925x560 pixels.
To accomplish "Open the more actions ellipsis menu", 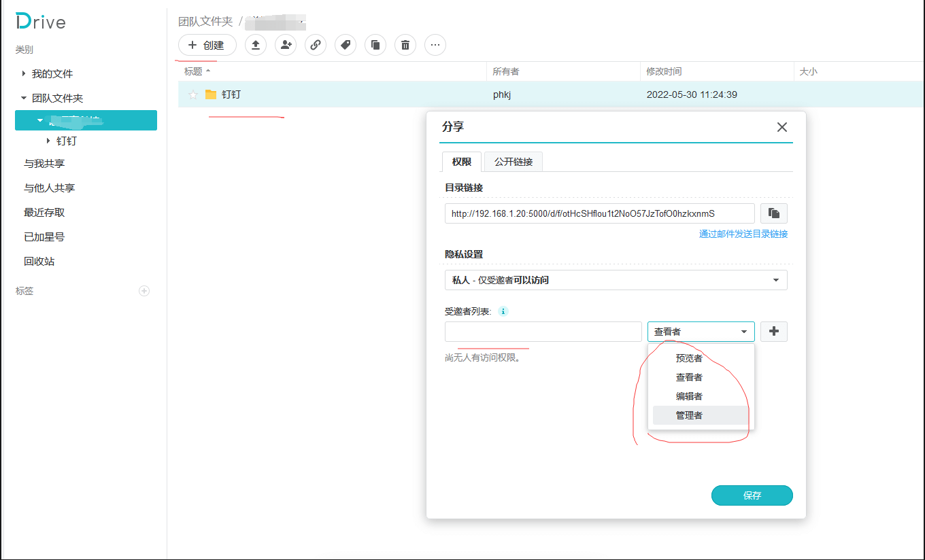I will point(435,46).
